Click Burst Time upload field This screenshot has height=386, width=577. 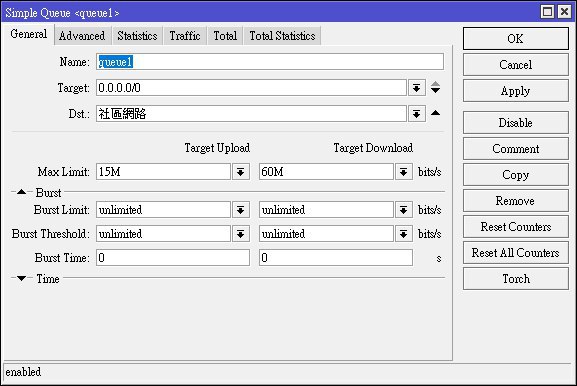coord(173,258)
